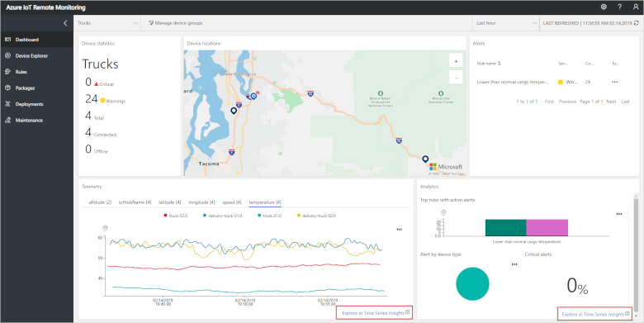Click the 0 Critical statistic
644x323 pixels.
99,82
